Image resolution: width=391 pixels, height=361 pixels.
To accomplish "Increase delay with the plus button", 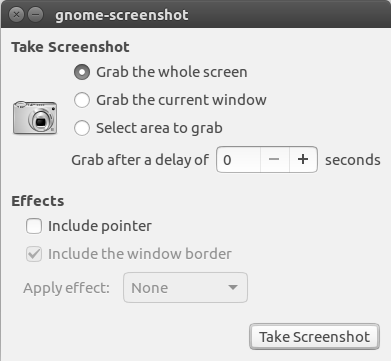I will click(x=303, y=159).
